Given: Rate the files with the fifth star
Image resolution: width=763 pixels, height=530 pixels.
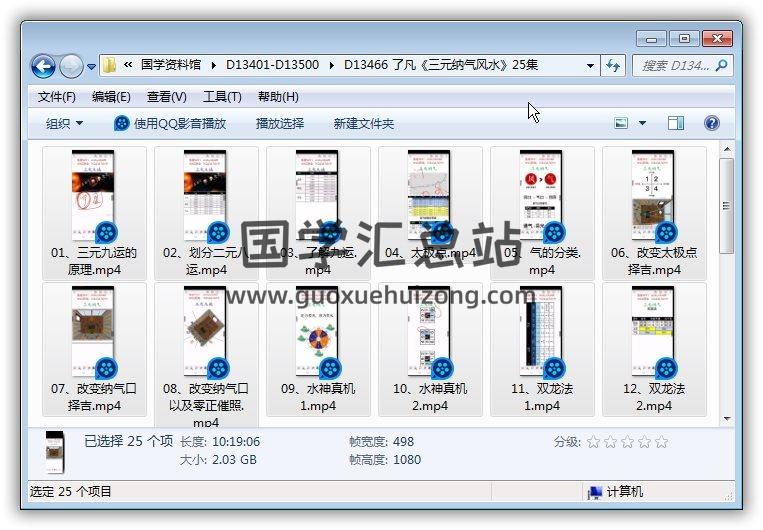Looking at the screenshot, I should [x=661, y=442].
